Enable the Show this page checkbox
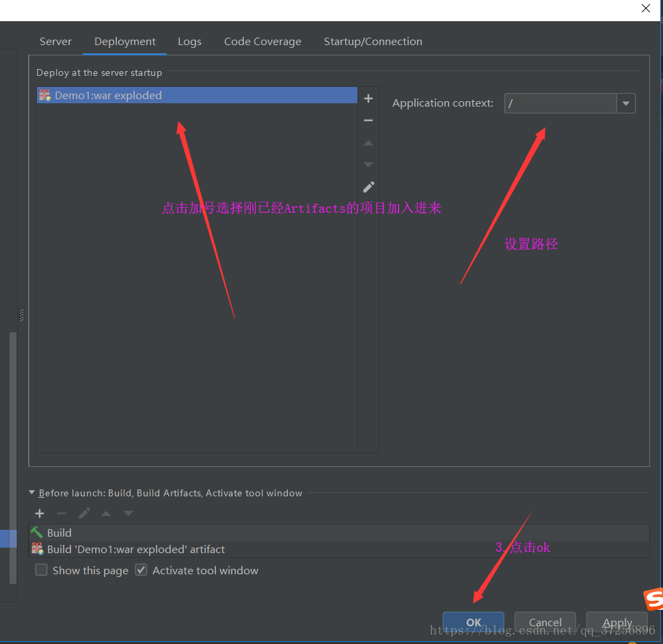 42,570
